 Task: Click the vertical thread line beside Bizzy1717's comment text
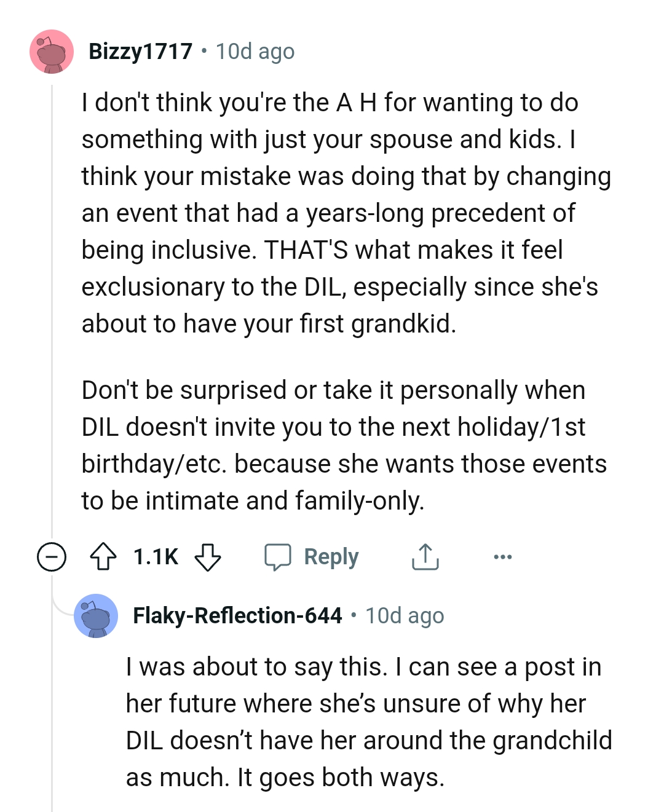[52, 307]
